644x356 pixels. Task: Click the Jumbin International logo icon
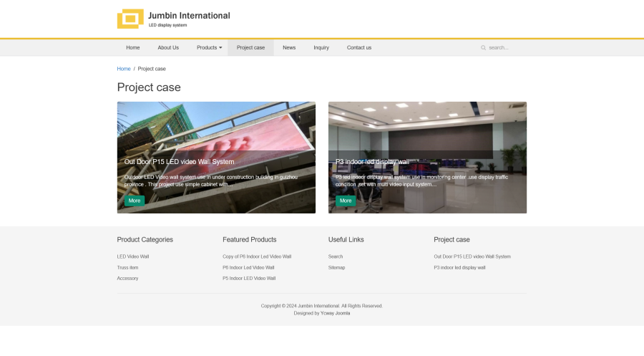point(130,19)
